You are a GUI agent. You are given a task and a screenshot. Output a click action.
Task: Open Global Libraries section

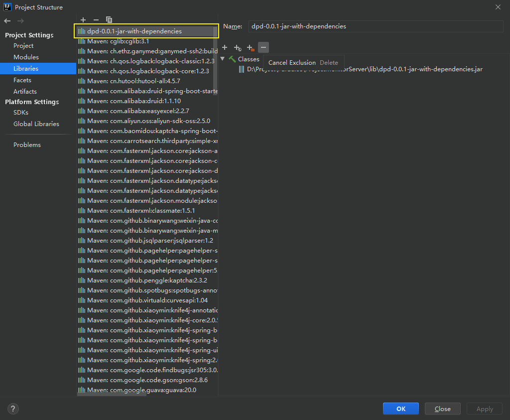point(36,124)
